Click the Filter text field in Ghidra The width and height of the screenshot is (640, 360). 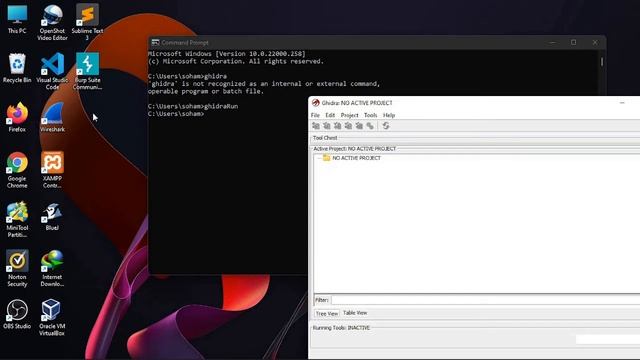486,300
